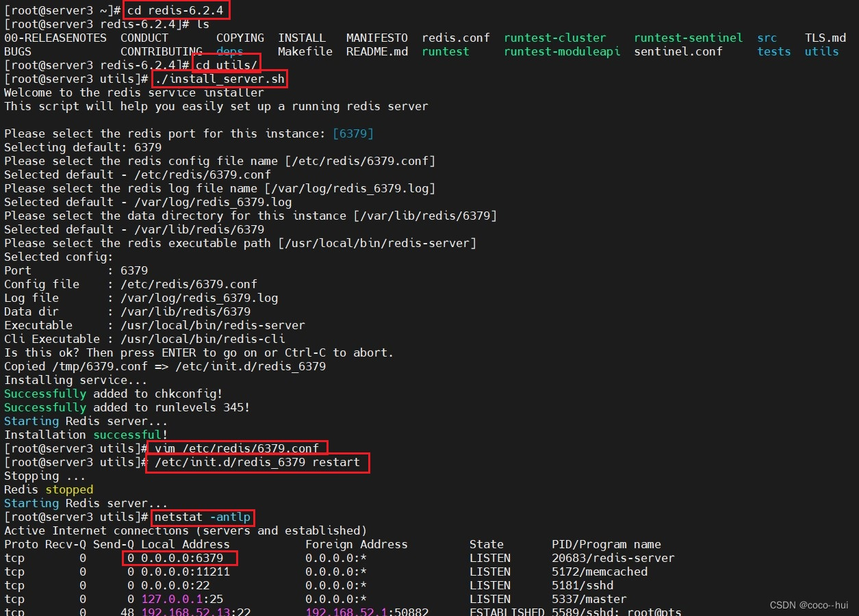
Task: Click the runtest-cluster file name
Action: [x=554, y=38]
